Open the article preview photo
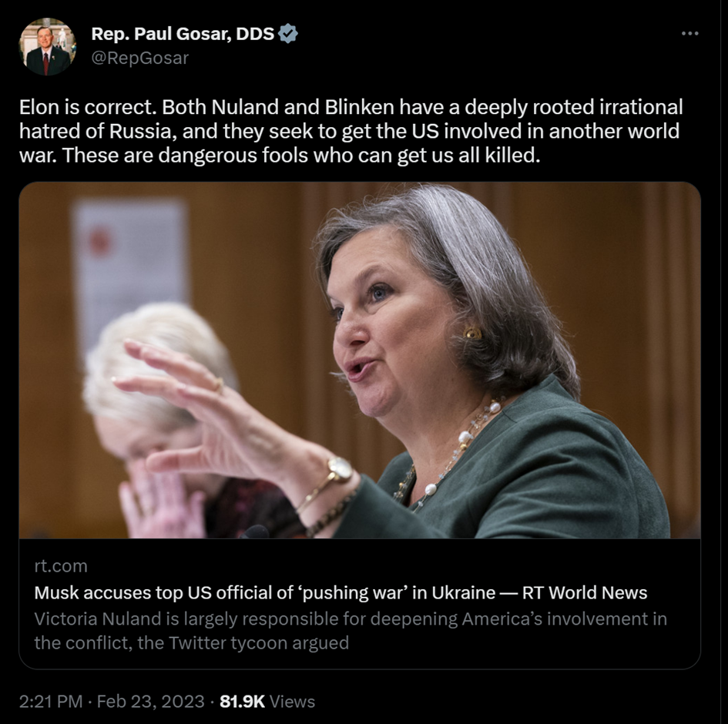Viewport: 728px width, 724px height. pos(360,360)
